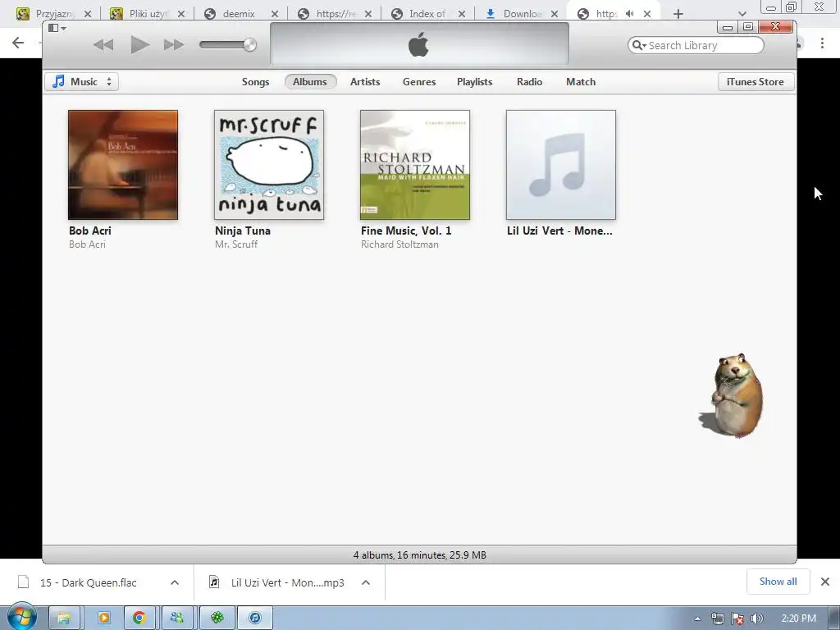Close the deemix browser tab
Viewport: 840px width, 630px height.
(275, 14)
